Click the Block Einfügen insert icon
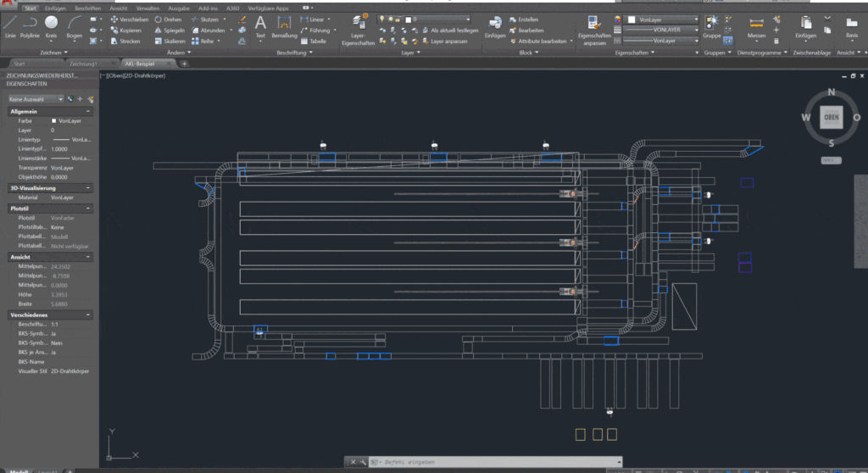This screenshot has height=473, width=868. [495, 27]
